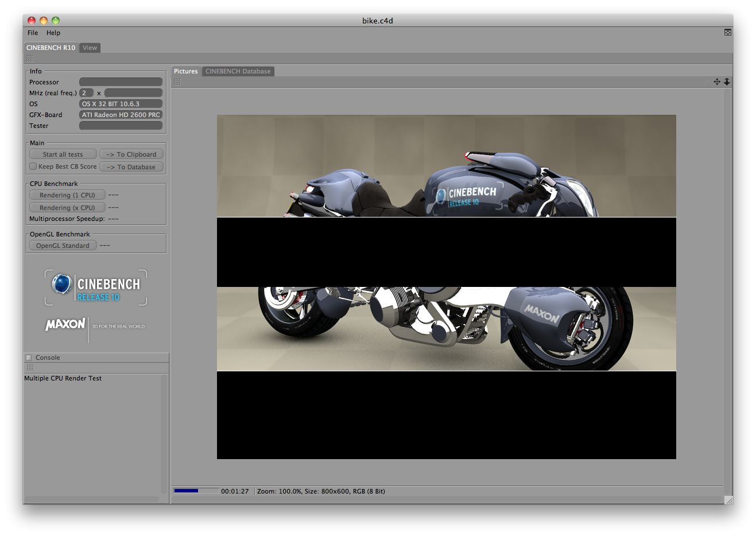Screen dimensions: 756x536
Task: Toggle the Console checkbox
Action: [x=29, y=358]
